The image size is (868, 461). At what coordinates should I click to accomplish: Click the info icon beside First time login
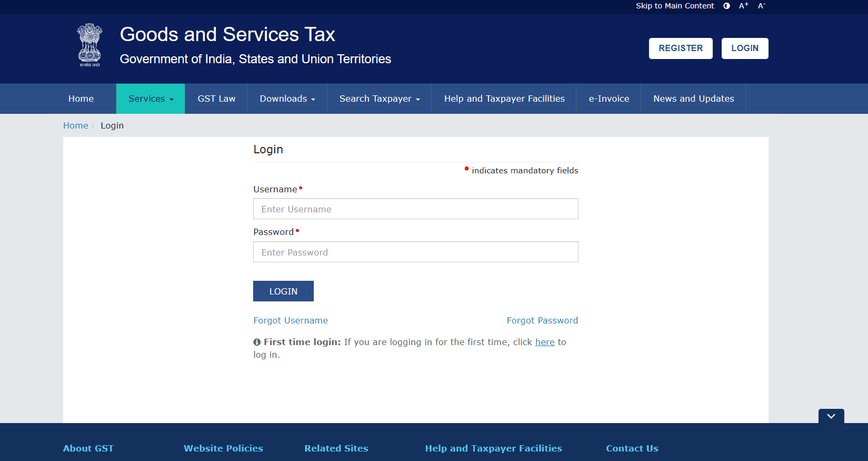(257, 342)
